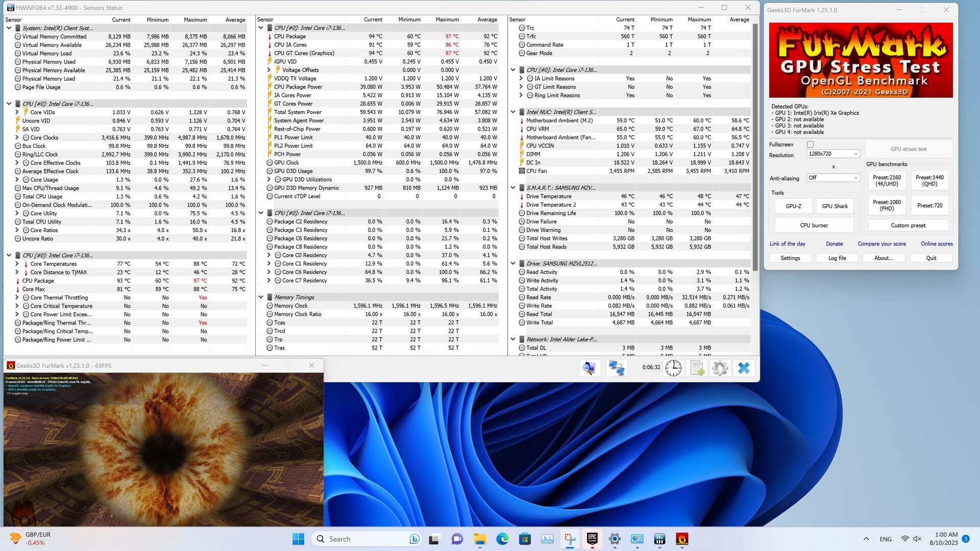This screenshot has width=980, height=551.
Task: Open Epic Games Launcher from taskbar
Action: [592, 539]
